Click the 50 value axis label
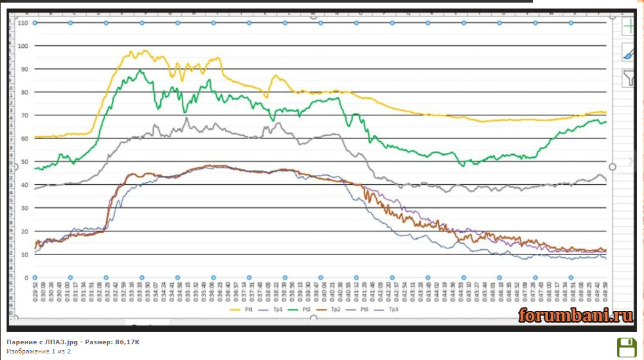This screenshot has width=644, height=360. point(25,162)
